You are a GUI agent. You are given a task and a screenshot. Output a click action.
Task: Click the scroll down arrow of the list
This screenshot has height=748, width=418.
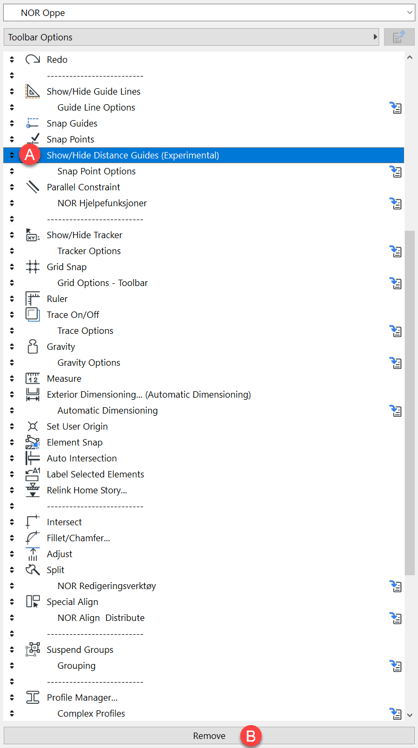[x=410, y=714]
